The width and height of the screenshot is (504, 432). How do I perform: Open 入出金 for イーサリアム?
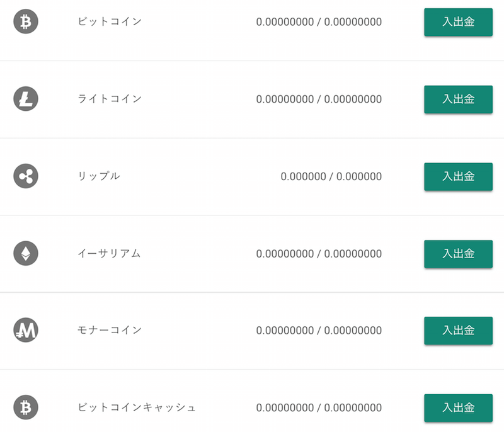459,254
